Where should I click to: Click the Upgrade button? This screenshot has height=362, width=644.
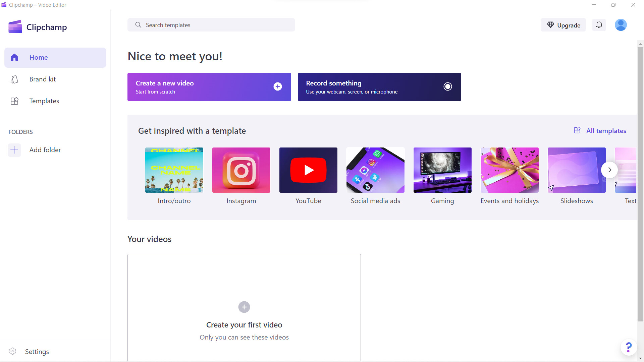click(563, 25)
